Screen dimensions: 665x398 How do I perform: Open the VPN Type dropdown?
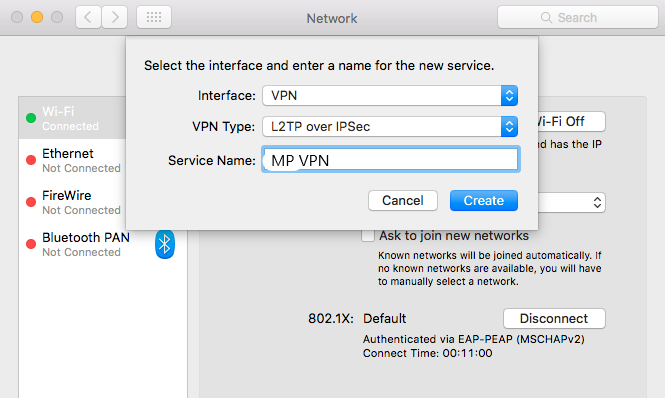pyautogui.click(x=390, y=126)
